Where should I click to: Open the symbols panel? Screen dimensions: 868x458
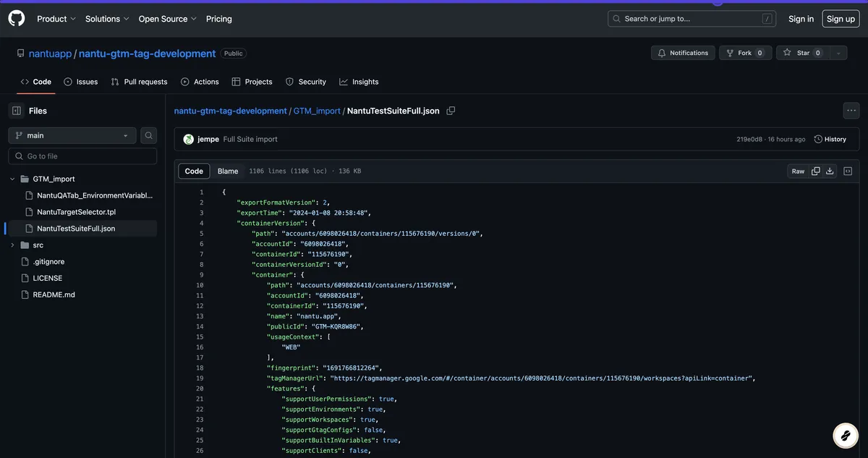coord(848,171)
